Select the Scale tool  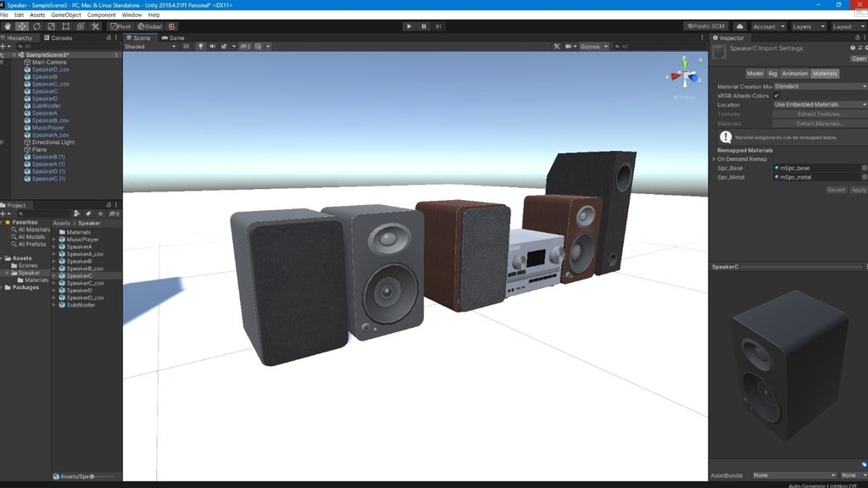click(52, 26)
